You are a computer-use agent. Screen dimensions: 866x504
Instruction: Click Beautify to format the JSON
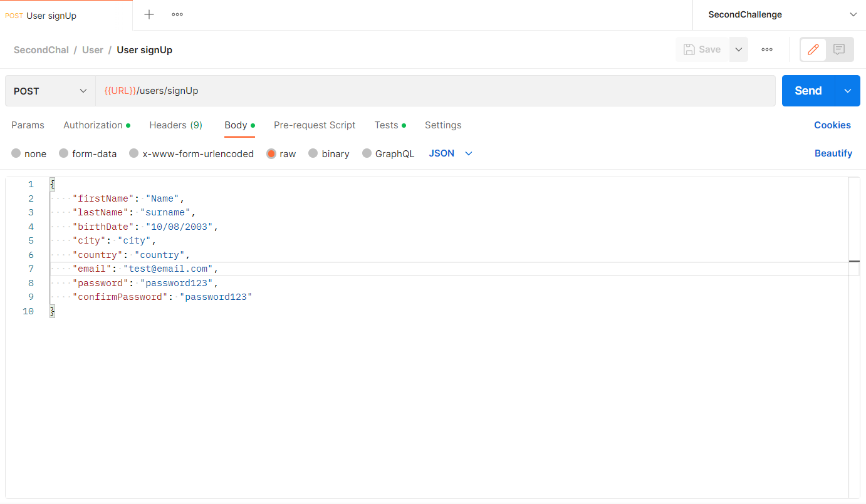pos(833,153)
